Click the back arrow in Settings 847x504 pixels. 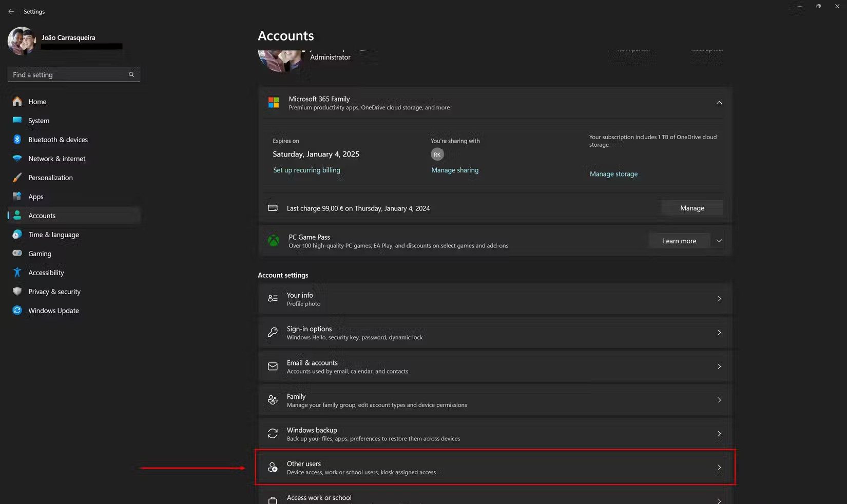pyautogui.click(x=11, y=11)
